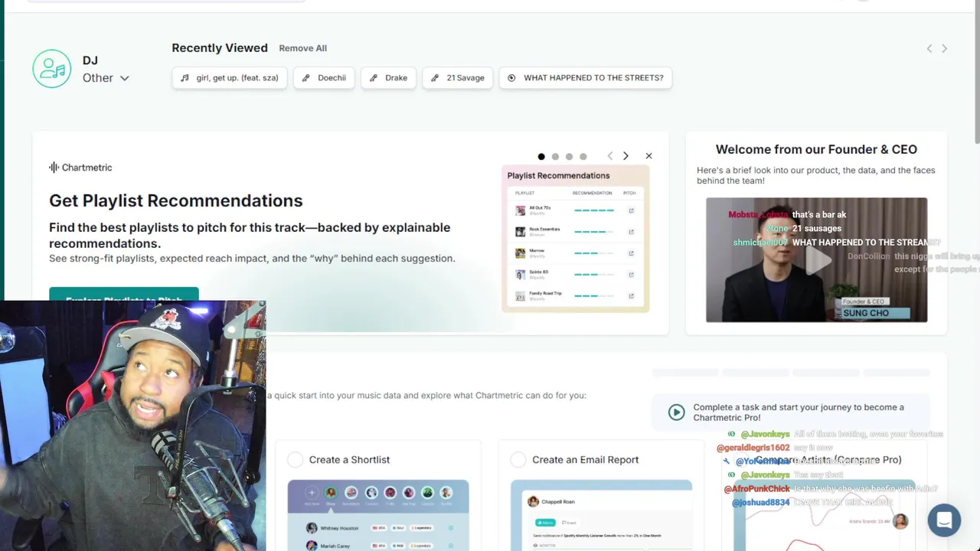980x551 pixels.
Task: Show previous banner slide with left chevron
Action: (610, 156)
